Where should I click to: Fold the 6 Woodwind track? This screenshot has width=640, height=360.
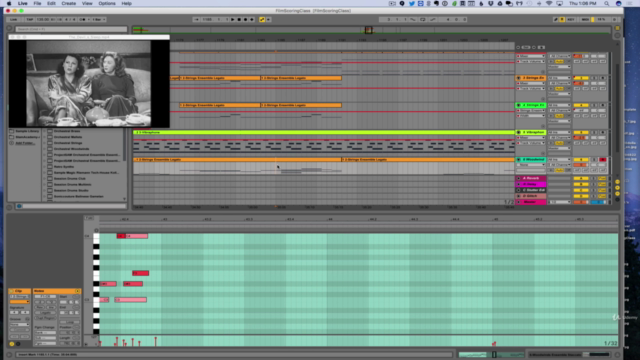coord(518,160)
